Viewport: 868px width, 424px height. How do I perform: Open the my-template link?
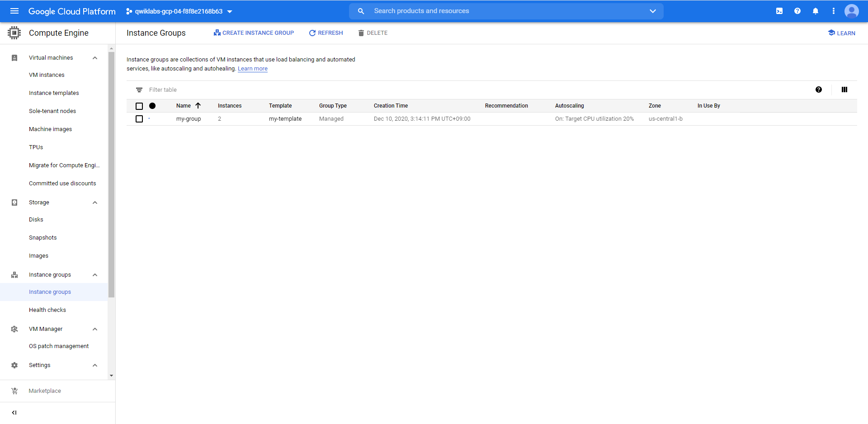(x=285, y=119)
